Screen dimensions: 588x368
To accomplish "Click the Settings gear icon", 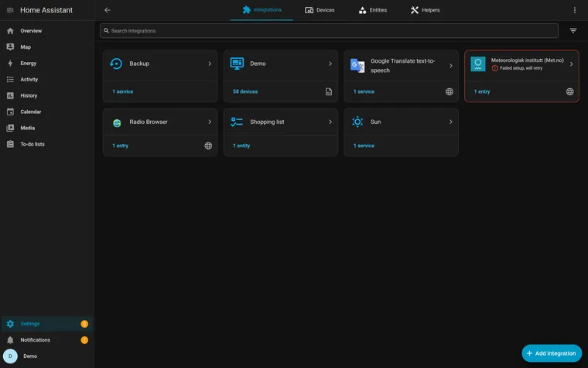I will 10,324.
